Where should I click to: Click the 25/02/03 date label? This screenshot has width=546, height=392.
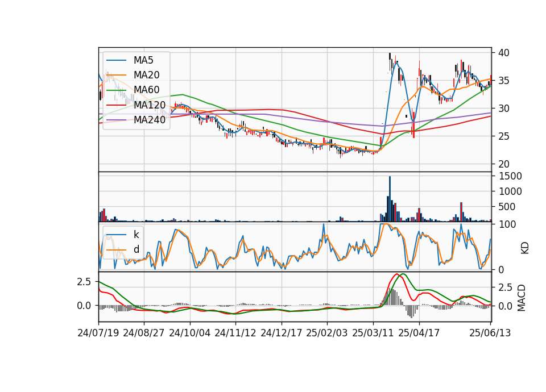pyautogui.click(x=327, y=333)
